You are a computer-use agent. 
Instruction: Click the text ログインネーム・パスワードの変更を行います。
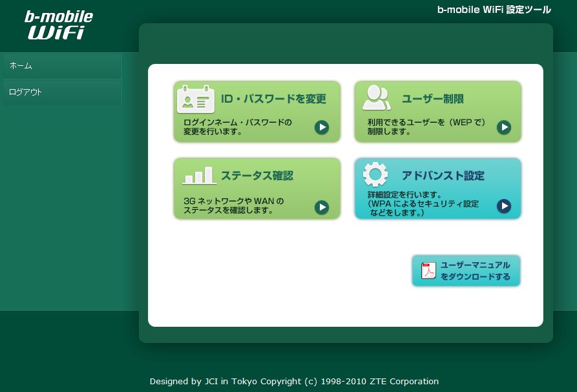tap(238, 127)
